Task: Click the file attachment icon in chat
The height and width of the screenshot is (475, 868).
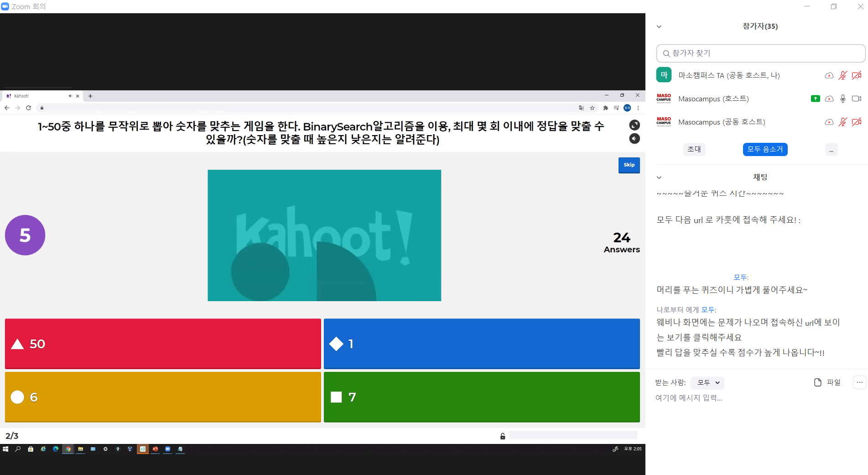Action: coord(818,382)
